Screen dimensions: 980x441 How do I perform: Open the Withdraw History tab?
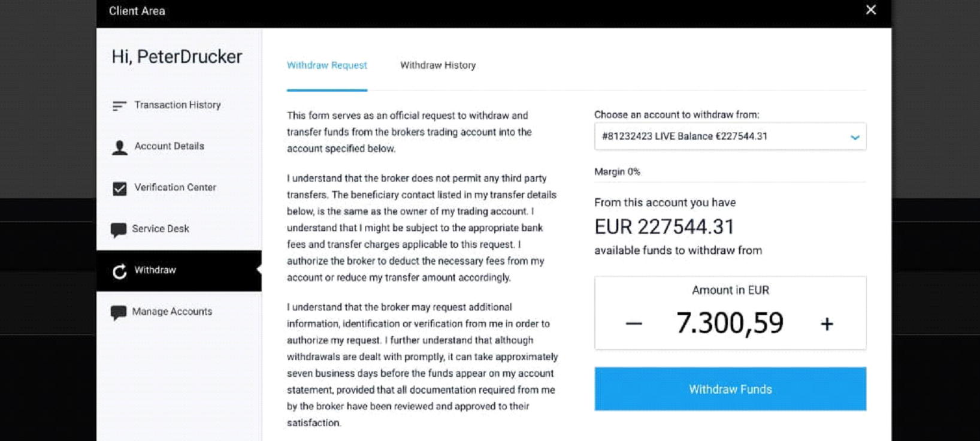(438, 65)
